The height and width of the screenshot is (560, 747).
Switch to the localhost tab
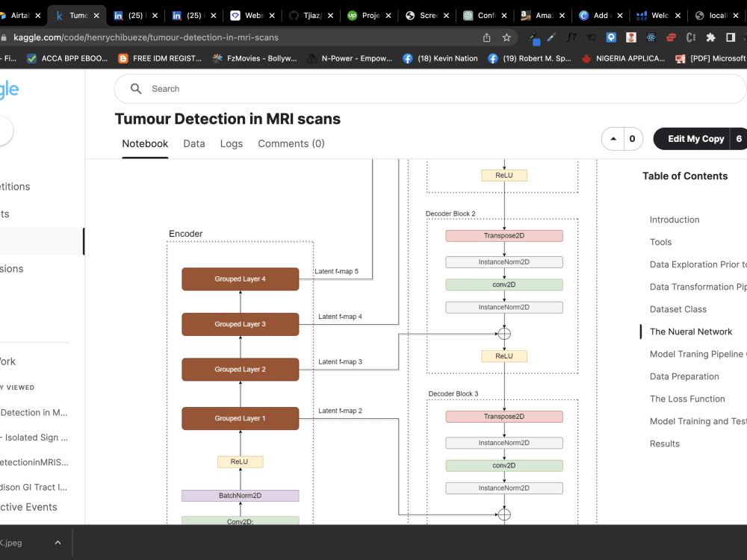pyautogui.click(x=717, y=16)
